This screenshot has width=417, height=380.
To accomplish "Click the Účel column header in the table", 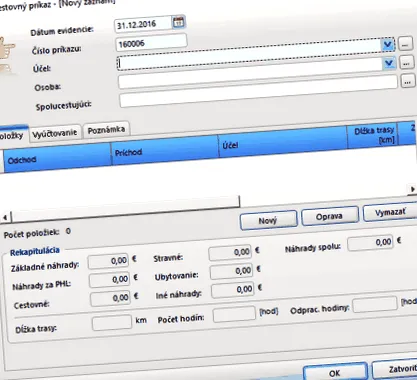I will click(283, 142).
